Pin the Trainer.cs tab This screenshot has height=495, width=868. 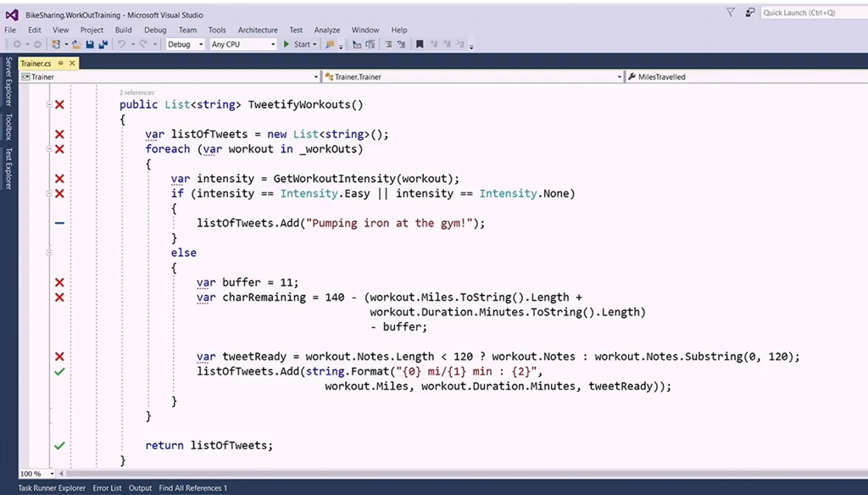point(62,63)
